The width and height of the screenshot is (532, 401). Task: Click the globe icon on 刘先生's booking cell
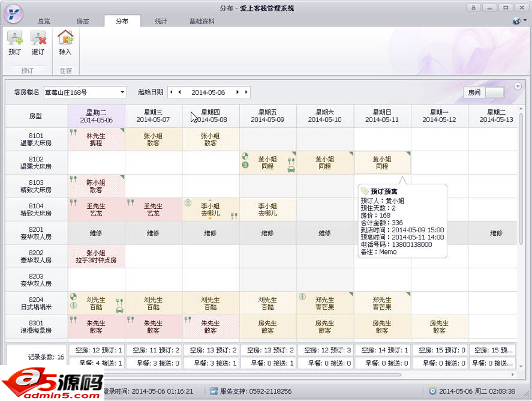[73, 297]
